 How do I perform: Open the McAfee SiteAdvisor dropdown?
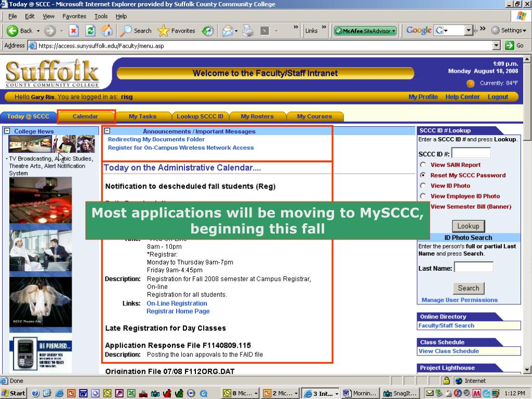pyautogui.click(x=394, y=31)
